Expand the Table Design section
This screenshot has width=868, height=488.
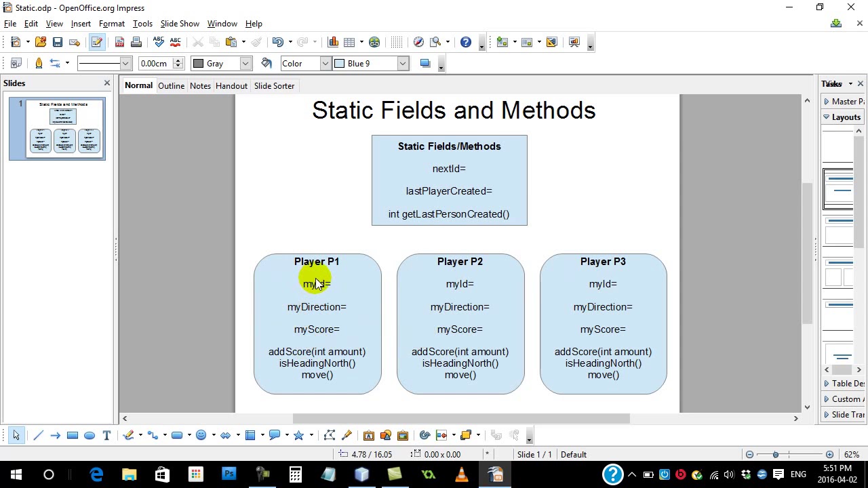coord(844,384)
